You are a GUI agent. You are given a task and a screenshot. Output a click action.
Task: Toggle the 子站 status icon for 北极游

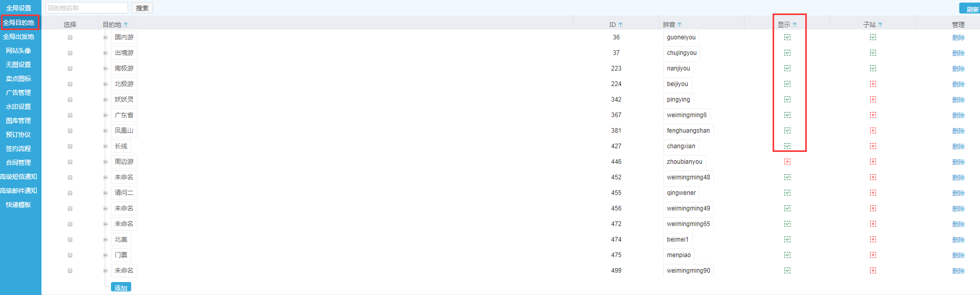(873, 84)
